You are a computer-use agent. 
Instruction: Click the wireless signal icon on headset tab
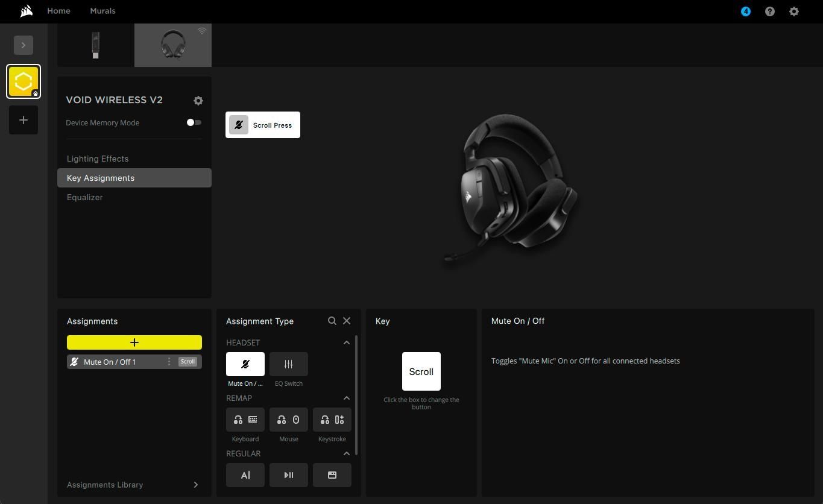click(202, 31)
